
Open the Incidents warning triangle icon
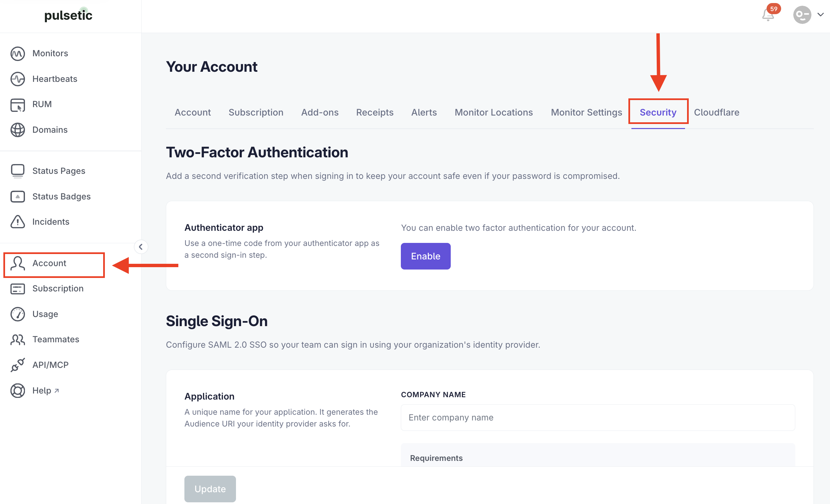[18, 222]
